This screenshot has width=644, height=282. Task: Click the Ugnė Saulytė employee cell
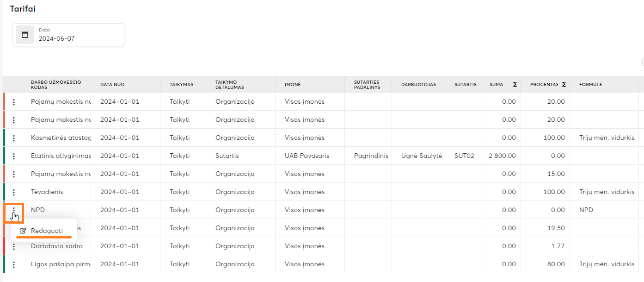tap(422, 156)
